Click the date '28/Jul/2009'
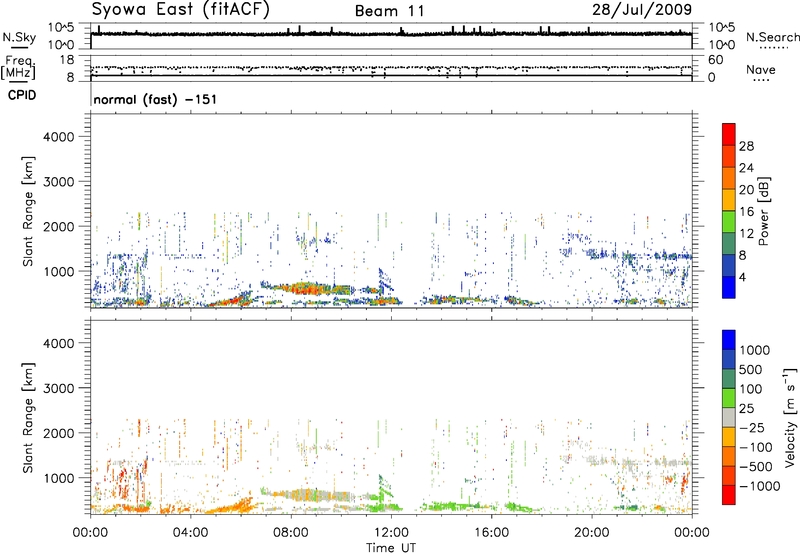The width and height of the screenshot is (800, 554). [642, 10]
